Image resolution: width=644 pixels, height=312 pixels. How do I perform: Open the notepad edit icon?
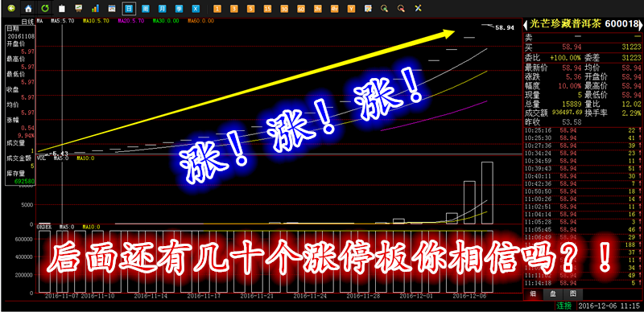click(x=368, y=8)
